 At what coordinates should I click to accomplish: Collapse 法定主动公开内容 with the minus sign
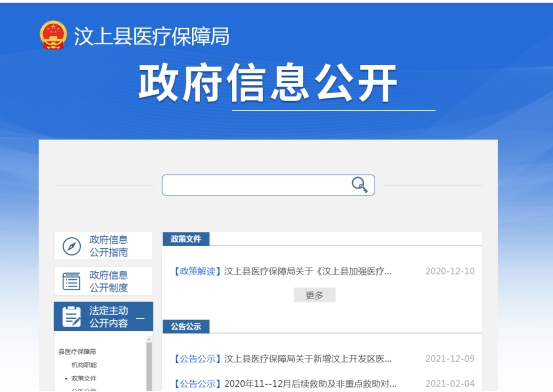(140, 318)
